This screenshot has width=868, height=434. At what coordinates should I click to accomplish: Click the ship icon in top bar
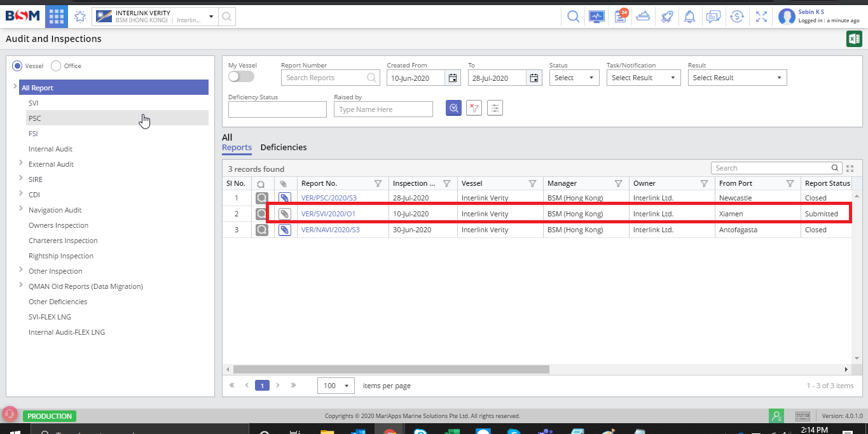pyautogui.click(x=643, y=17)
